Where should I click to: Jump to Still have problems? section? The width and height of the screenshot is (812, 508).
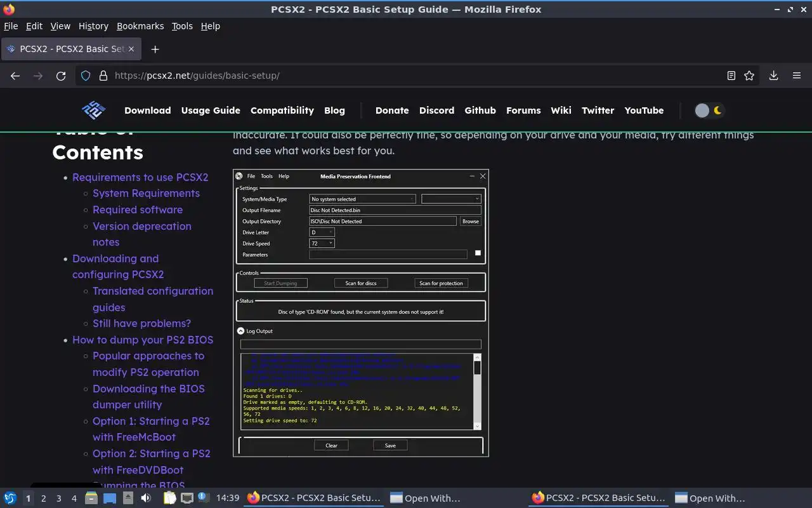[141, 323]
